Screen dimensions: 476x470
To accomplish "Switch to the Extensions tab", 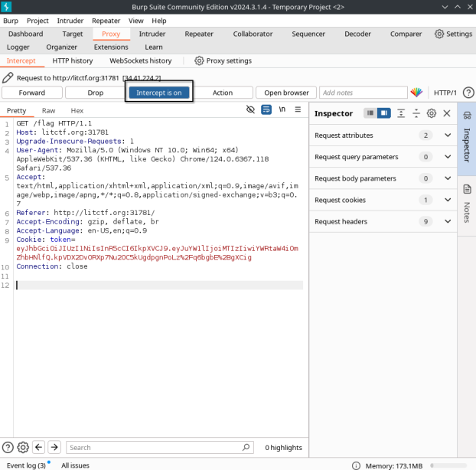I will click(111, 47).
